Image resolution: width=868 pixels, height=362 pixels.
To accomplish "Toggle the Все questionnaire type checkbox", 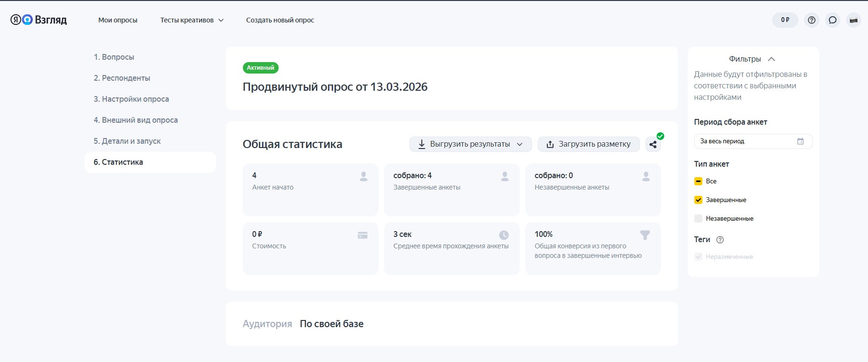I will (x=698, y=181).
